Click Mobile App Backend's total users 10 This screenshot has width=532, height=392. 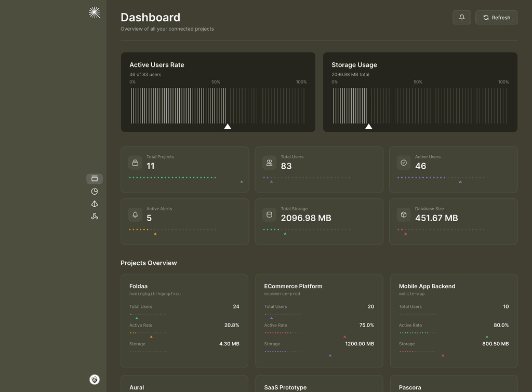(x=506, y=306)
